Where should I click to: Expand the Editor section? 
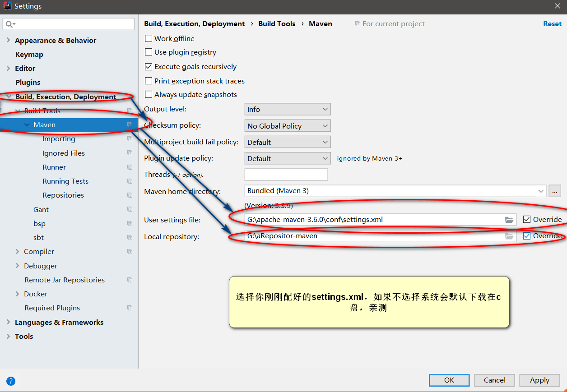click(8, 68)
